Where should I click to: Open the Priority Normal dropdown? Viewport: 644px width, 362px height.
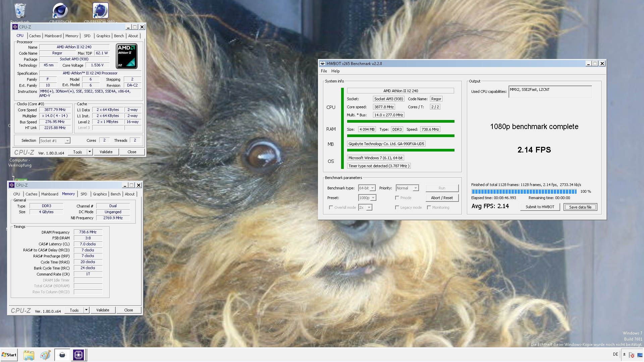[x=407, y=188]
